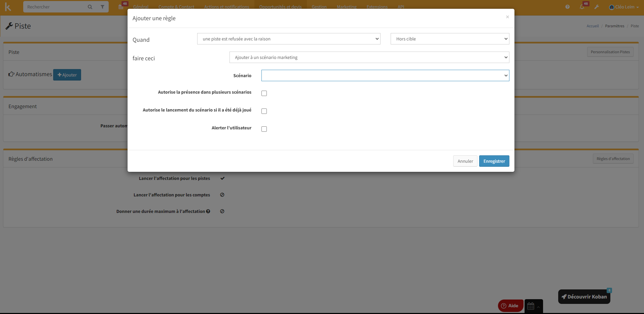Open the Quand trigger dropdown
Image resolution: width=644 pixels, height=314 pixels.
pyautogui.click(x=289, y=39)
